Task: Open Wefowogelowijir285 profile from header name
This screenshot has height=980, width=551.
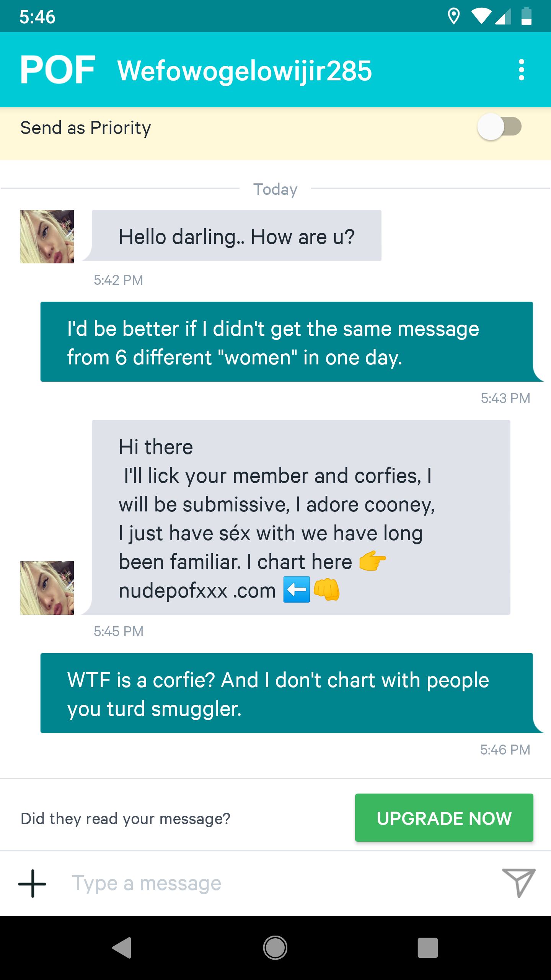Action: point(245,71)
